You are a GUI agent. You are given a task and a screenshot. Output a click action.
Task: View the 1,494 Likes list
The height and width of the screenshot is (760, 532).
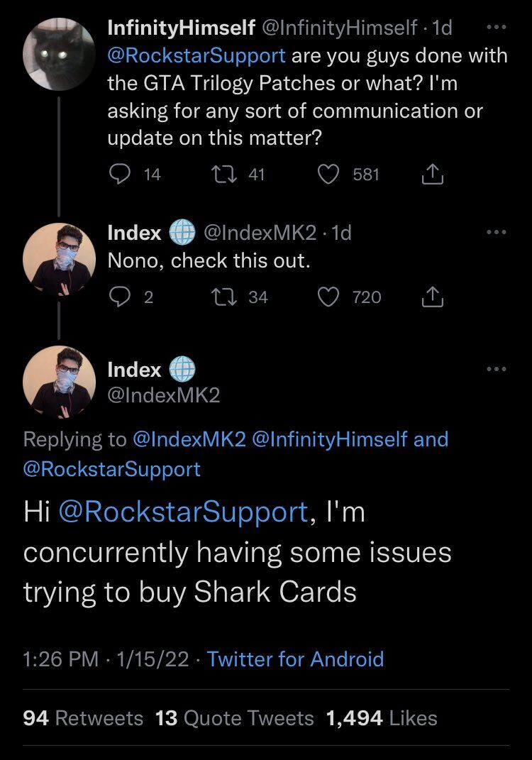[x=381, y=717]
